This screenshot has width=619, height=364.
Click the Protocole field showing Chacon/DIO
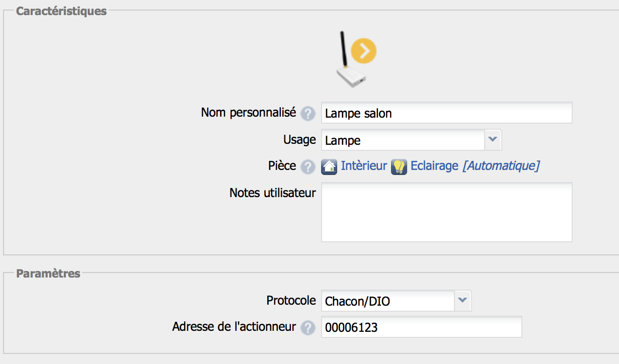point(388,301)
